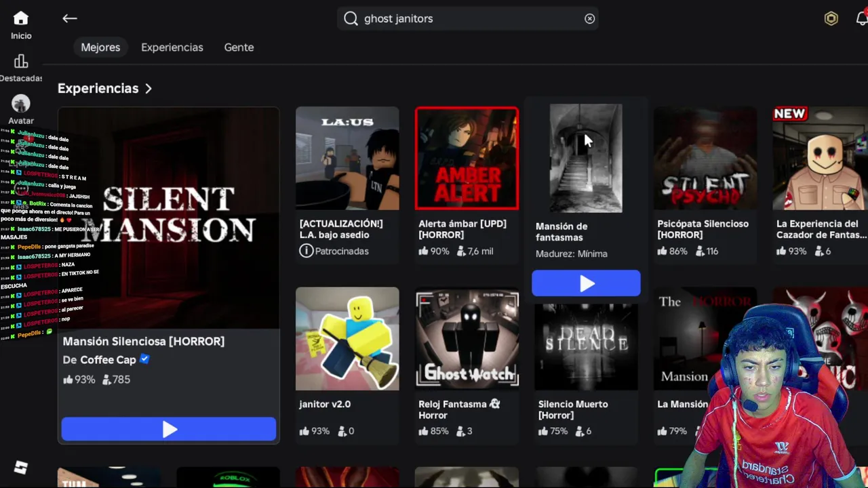
Task: Play Mansión Silenciosa with the blue button
Action: click(169, 429)
